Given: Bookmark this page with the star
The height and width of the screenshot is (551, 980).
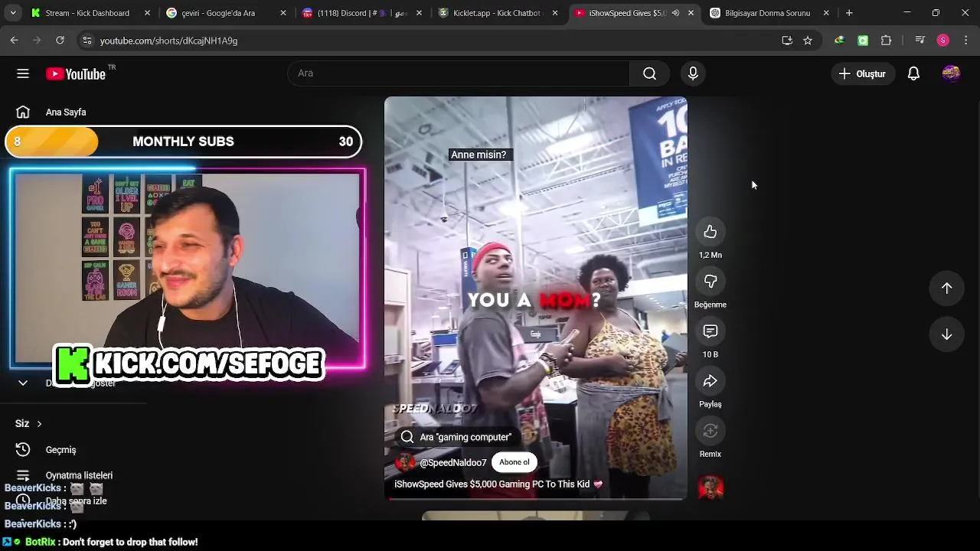Looking at the screenshot, I should [808, 41].
